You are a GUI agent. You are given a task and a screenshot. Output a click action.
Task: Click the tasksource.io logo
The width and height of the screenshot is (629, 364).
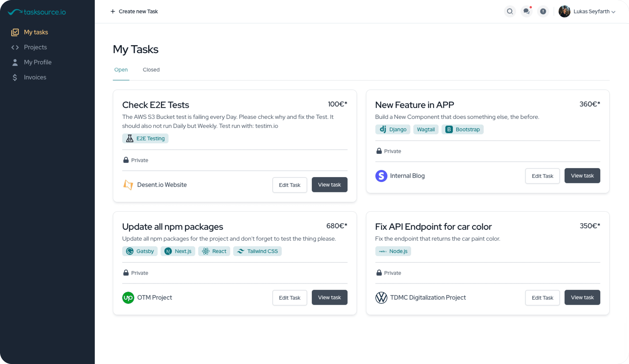[37, 12]
